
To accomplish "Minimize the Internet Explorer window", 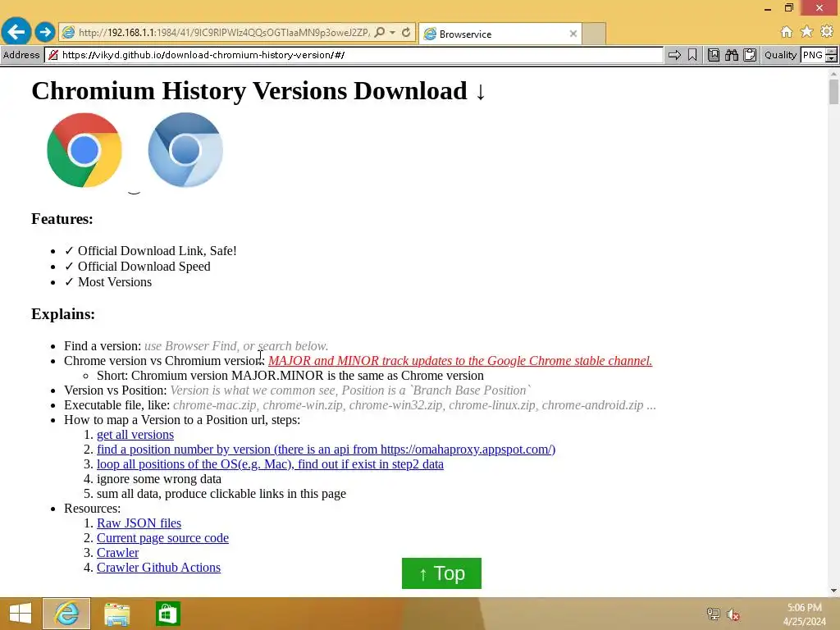I will [768, 8].
